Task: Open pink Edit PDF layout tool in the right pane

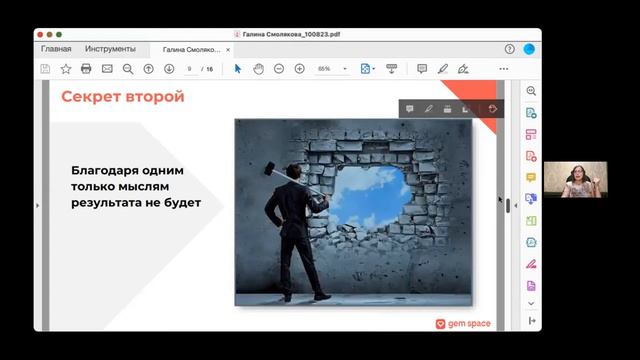Action: pos(531,134)
